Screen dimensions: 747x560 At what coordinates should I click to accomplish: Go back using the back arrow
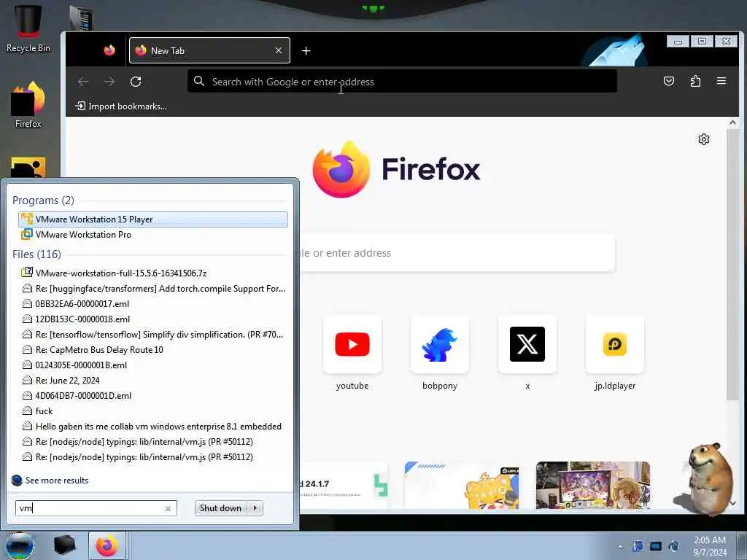(83, 82)
